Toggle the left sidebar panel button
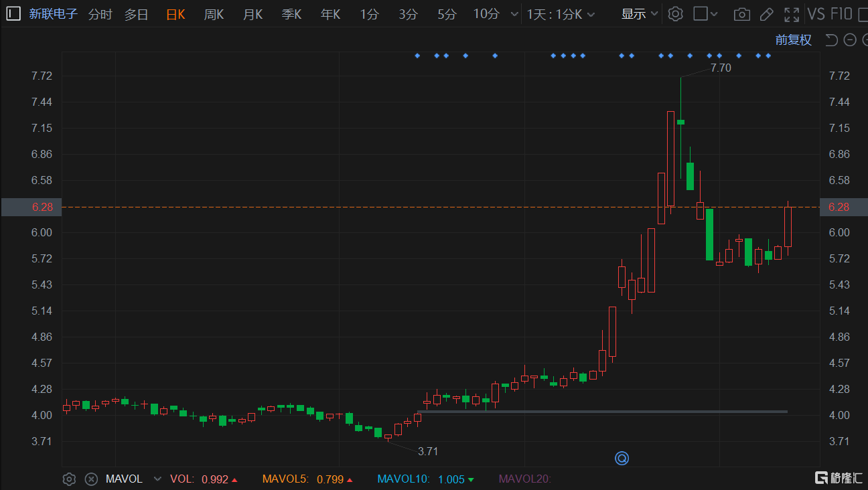The height and width of the screenshot is (490, 868). [x=13, y=14]
